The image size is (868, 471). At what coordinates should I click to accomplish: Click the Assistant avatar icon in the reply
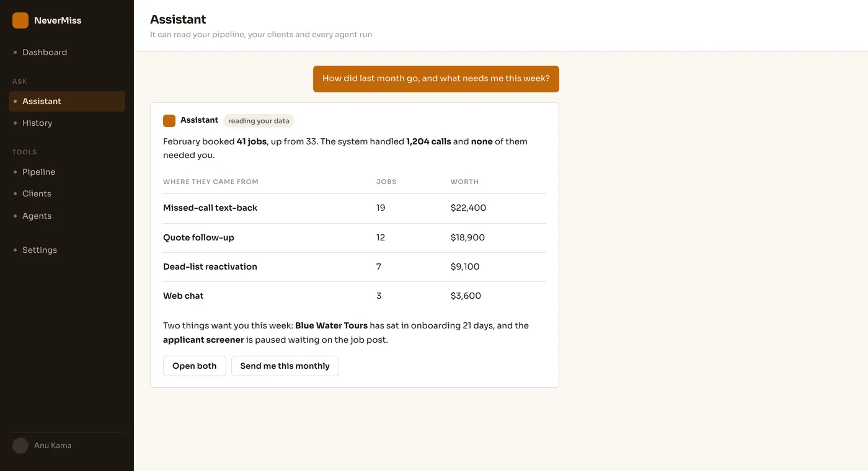(x=169, y=120)
